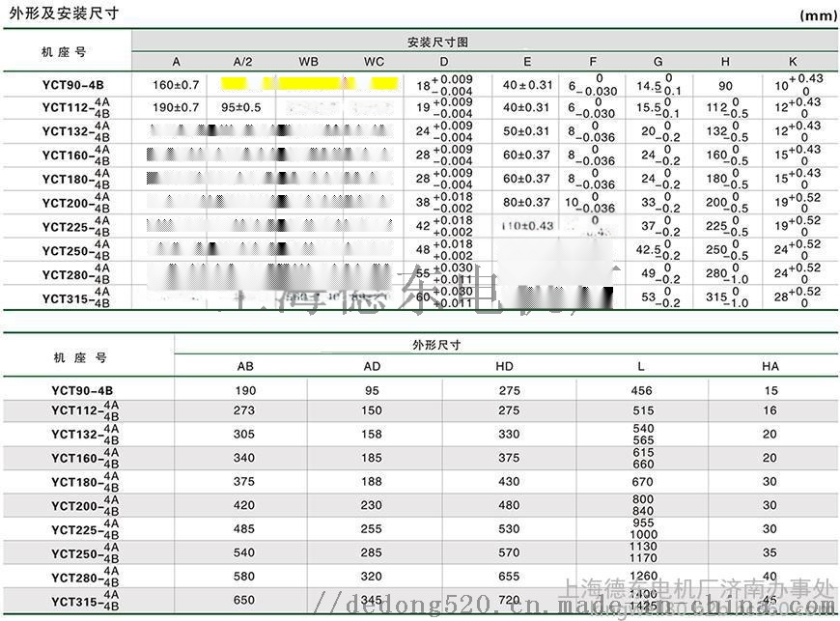Click the L column header
The height and width of the screenshot is (621, 840).
click(641, 366)
